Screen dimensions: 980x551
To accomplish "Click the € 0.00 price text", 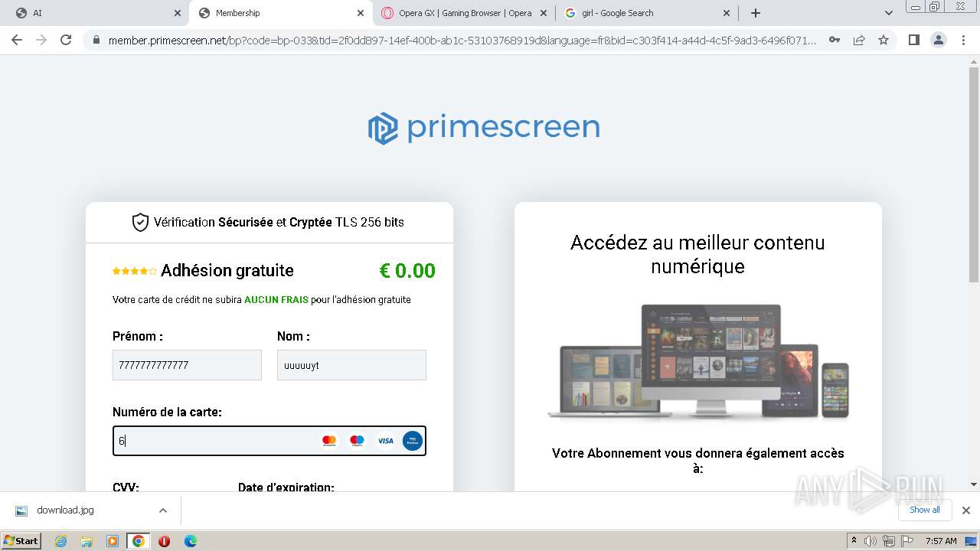I will point(407,271).
